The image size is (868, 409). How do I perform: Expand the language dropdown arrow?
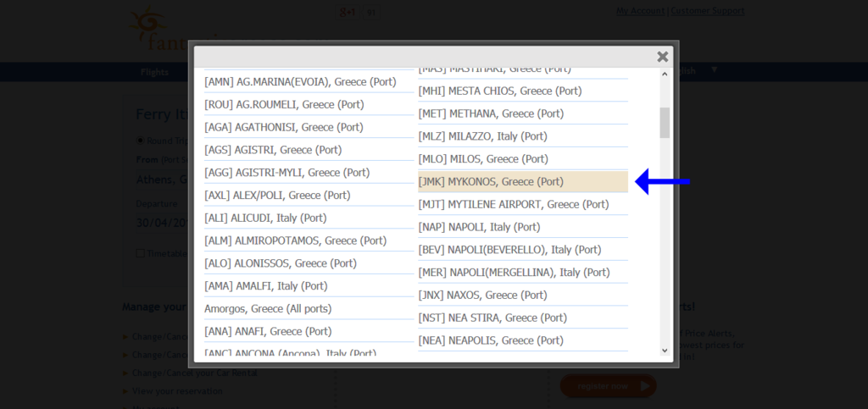click(x=714, y=69)
